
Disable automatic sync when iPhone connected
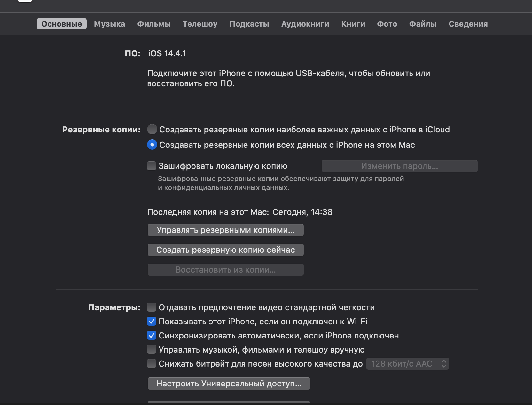pos(152,335)
